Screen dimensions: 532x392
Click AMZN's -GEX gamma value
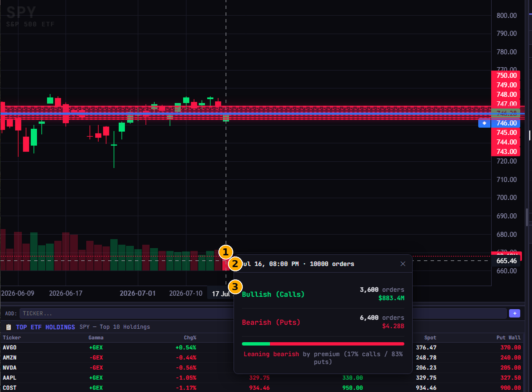(96, 358)
